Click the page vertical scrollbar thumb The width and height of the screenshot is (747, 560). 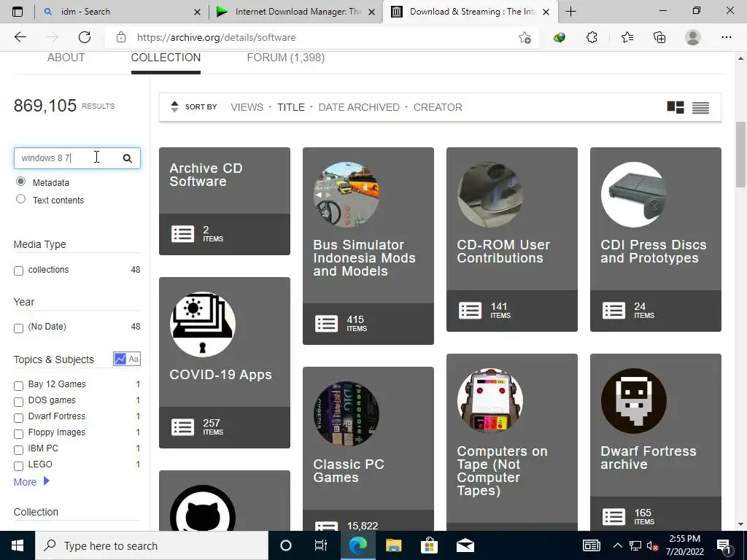click(740, 155)
